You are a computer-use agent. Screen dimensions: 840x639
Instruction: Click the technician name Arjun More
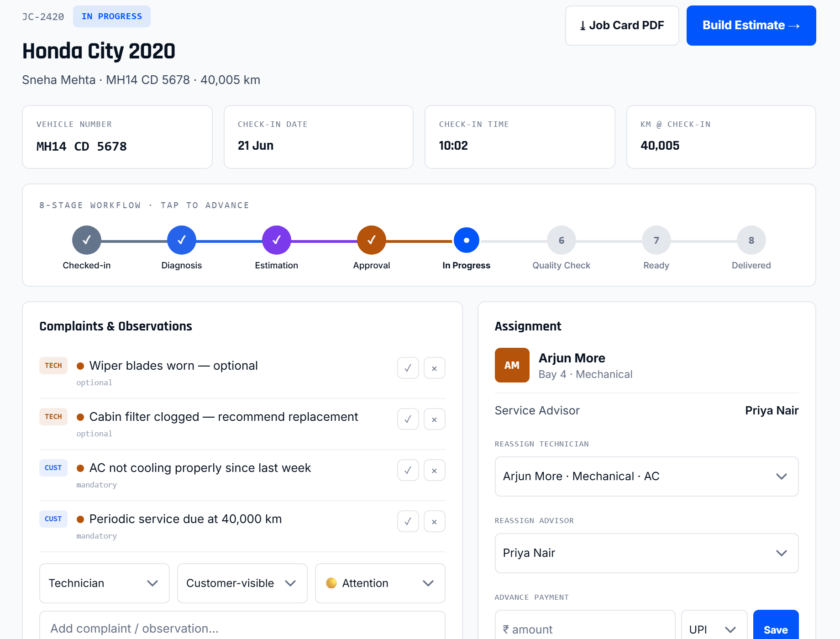572,358
